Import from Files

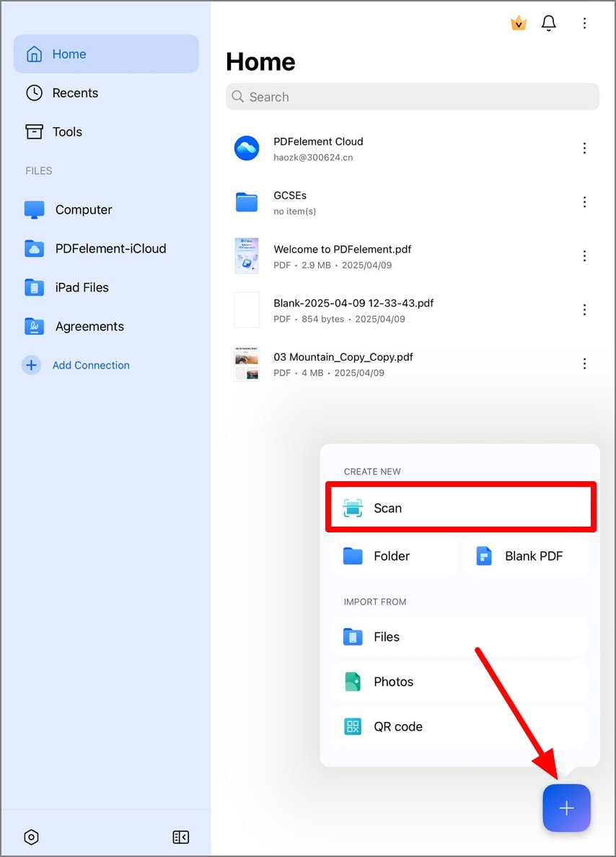point(459,637)
